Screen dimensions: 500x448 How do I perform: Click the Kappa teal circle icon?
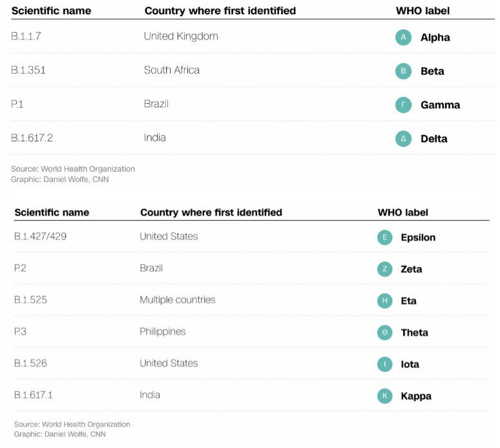[x=385, y=396]
